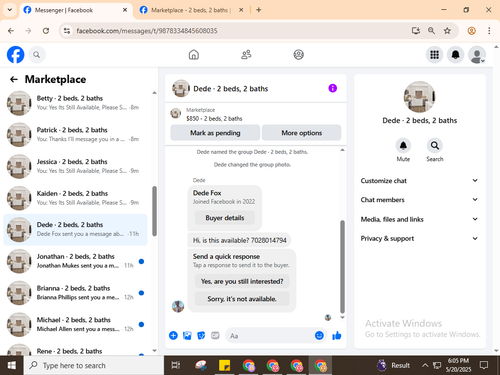Click the back arrow beside Marketplace
This screenshot has width=500, height=375.
(x=14, y=79)
